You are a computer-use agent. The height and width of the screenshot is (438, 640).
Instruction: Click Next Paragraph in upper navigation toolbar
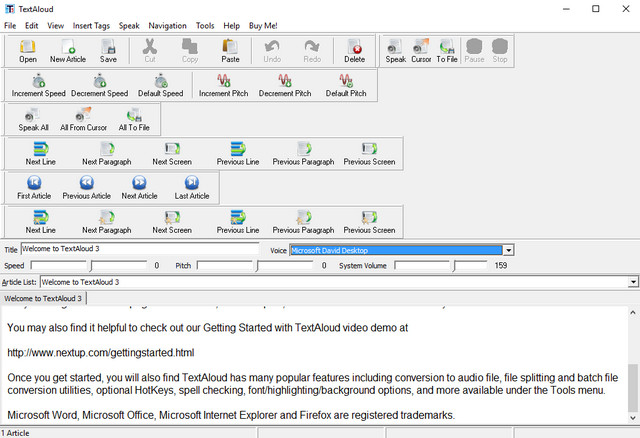107,154
